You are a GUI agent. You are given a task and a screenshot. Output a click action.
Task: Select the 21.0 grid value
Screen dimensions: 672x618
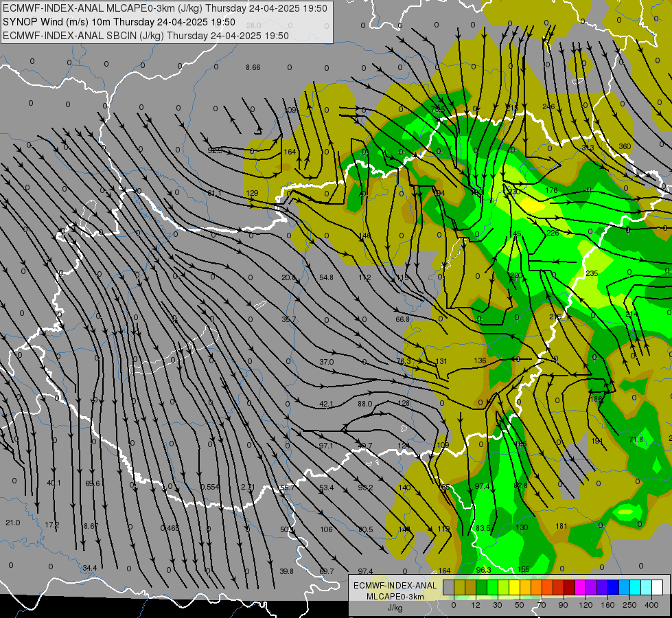tap(13, 523)
